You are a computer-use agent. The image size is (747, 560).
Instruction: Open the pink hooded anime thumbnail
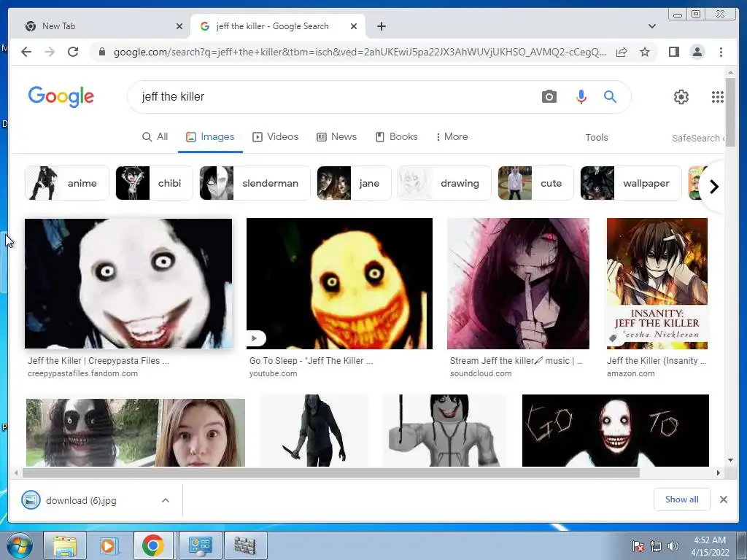click(518, 284)
